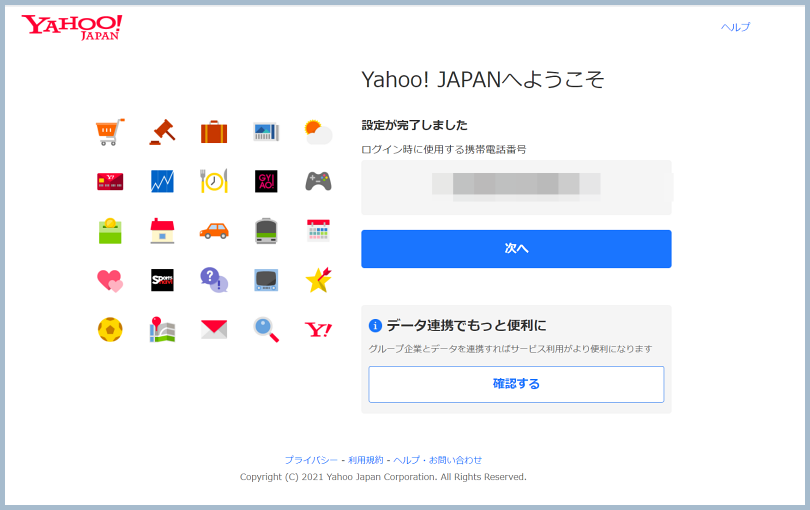This screenshot has height=510, width=810.
Task: Click the map with pin icon
Action: [162, 330]
